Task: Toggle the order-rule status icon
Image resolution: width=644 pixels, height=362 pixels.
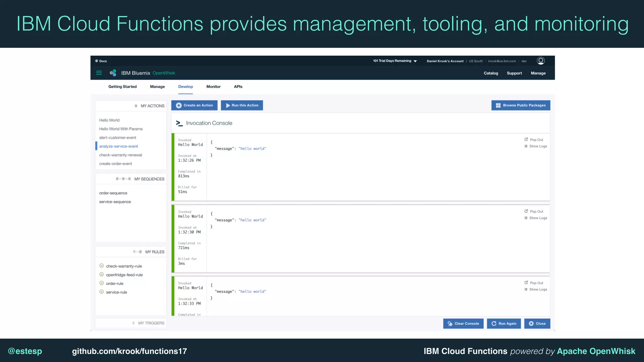Action: (102, 283)
